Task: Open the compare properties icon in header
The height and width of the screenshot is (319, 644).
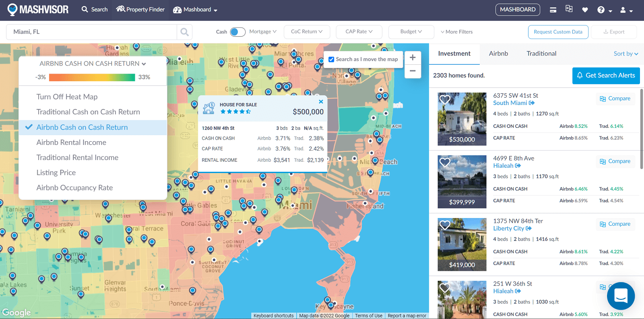Action: tap(569, 9)
